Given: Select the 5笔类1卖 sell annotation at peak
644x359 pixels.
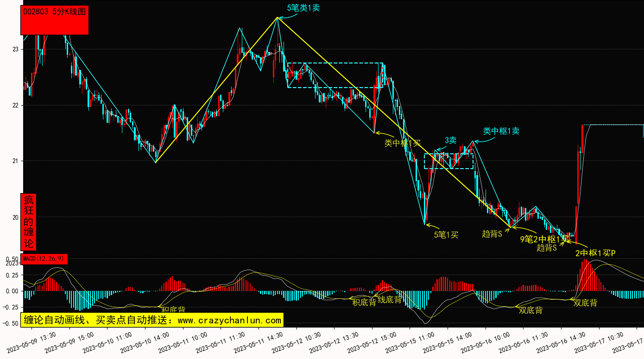Looking at the screenshot, I should click(303, 8).
